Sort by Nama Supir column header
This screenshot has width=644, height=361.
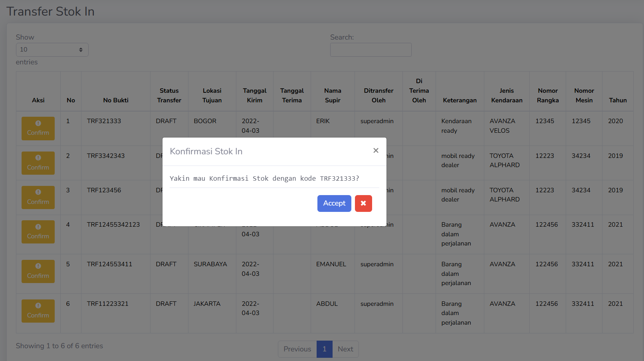(x=332, y=96)
